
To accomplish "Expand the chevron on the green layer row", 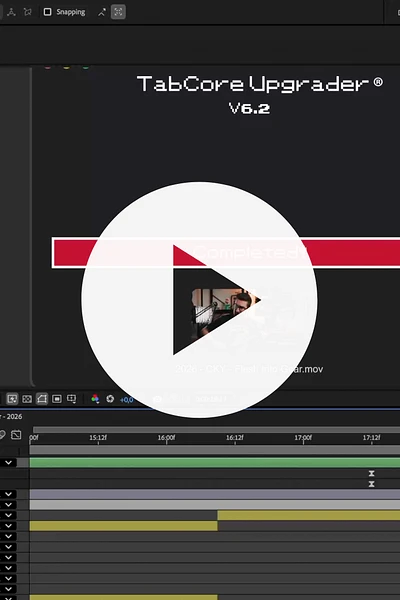I will [x=8, y=463].
